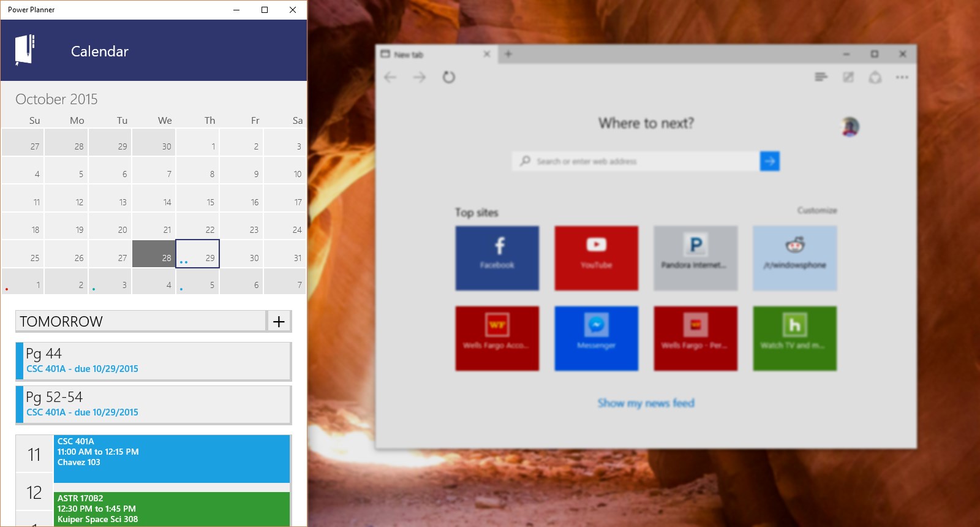Click the profile avatar in the browser

(x=850, y=127)
